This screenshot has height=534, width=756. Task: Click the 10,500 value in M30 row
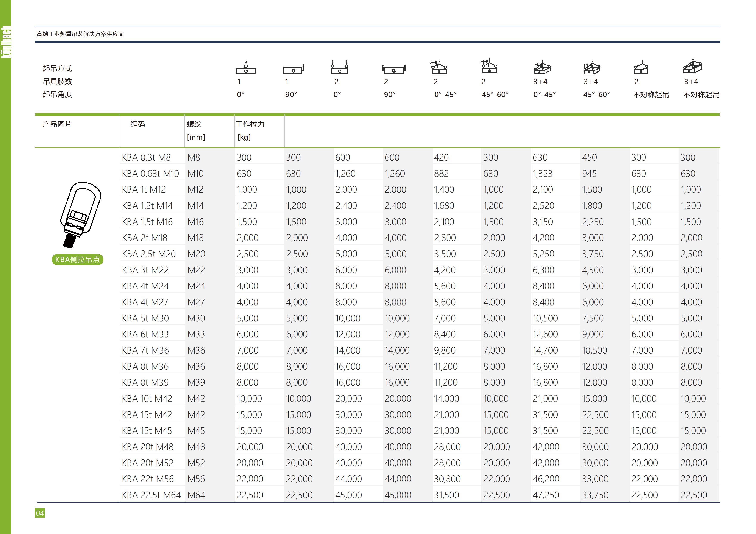pos(545,318)
